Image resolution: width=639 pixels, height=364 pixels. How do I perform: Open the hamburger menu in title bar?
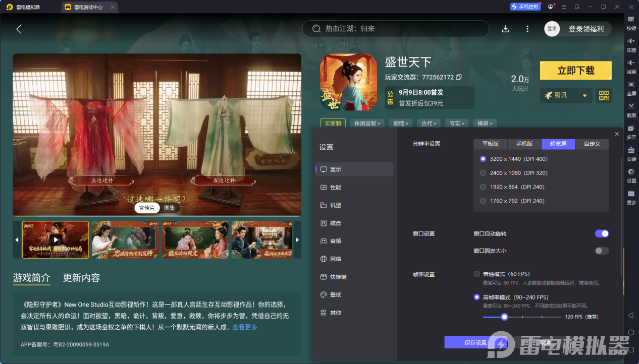(x=564, y=7)
